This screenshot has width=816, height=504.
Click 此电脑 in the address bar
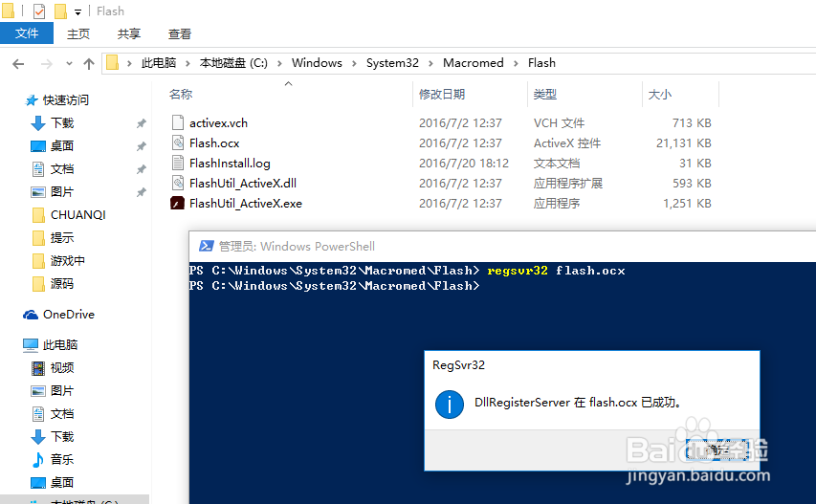[x=159, y=63]
